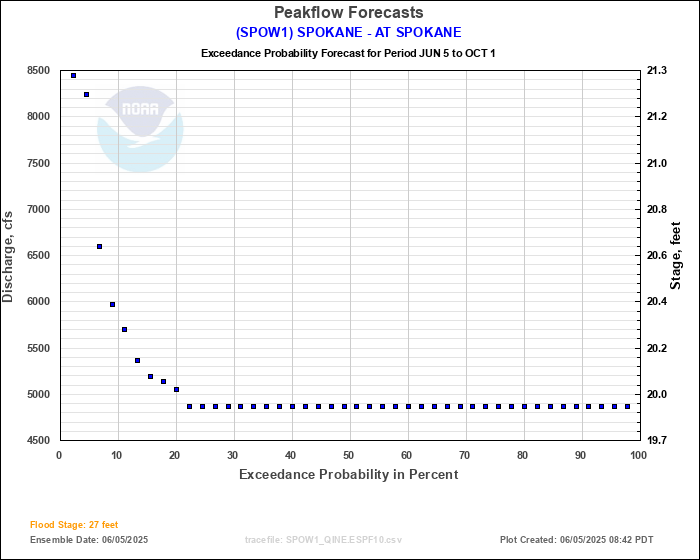Click the "Discharge, cfs" axis title
700x560 pixels.
pos(8,257)
